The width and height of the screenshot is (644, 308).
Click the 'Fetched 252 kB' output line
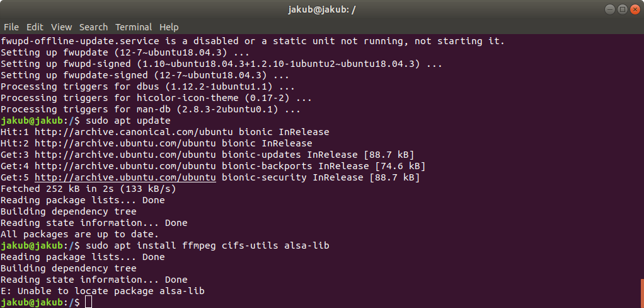tap(88, 189)
